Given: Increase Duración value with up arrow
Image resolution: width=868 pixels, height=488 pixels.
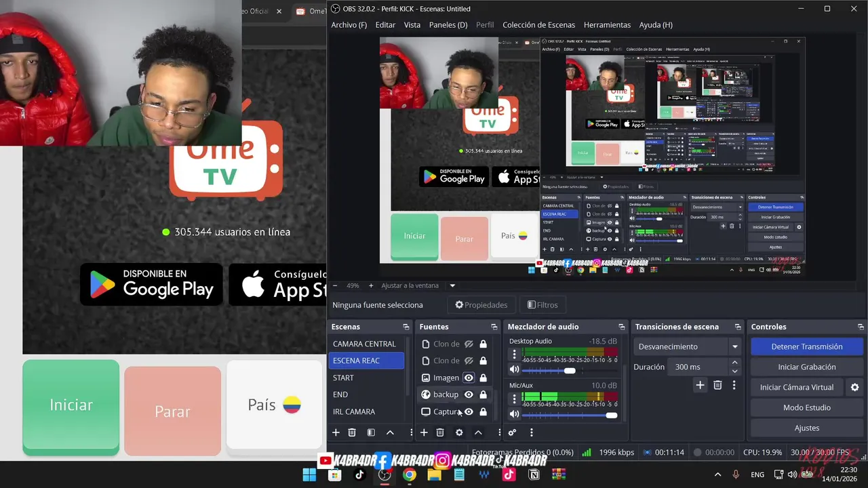Looking at the screenshot, I should (x=734, y=363).
